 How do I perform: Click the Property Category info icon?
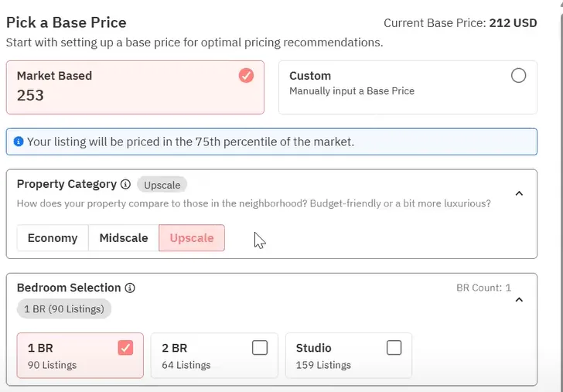point(125,185)
